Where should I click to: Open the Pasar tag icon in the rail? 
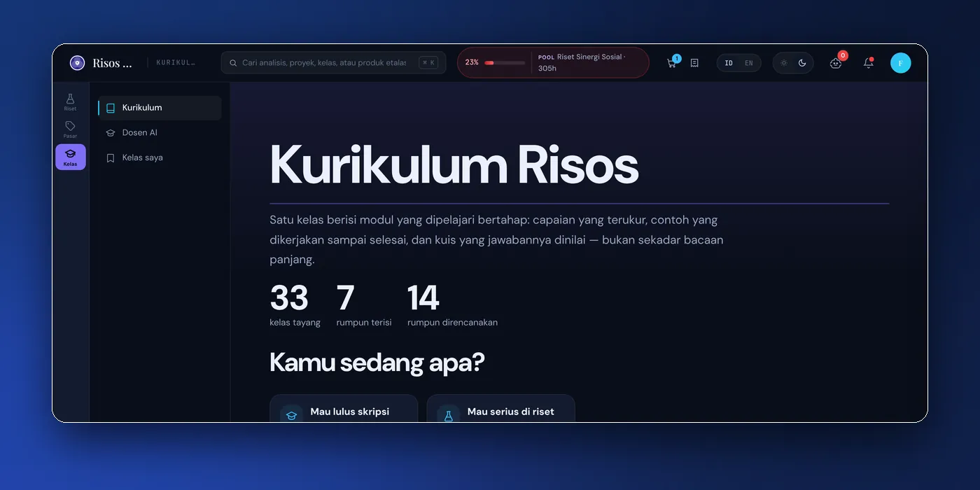pos(70,129)
